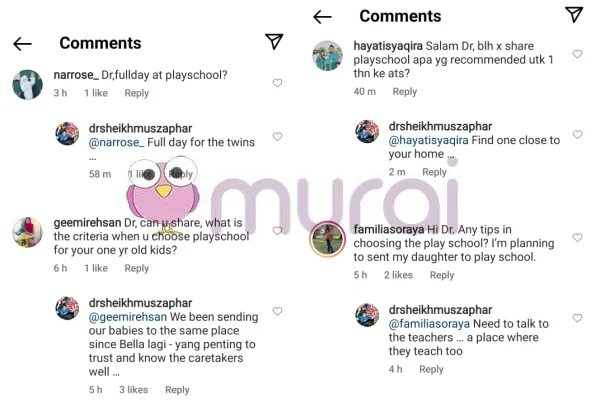Like geemirehsan comment heart
Image resolution: width=600 pixels, height=400 pixels.
(277, 230)
